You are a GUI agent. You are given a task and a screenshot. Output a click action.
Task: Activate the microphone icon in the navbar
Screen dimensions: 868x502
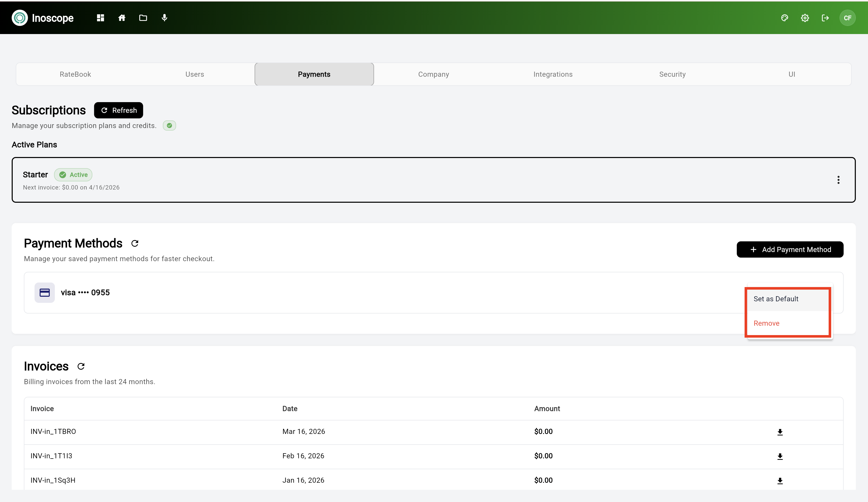point(165,18)
